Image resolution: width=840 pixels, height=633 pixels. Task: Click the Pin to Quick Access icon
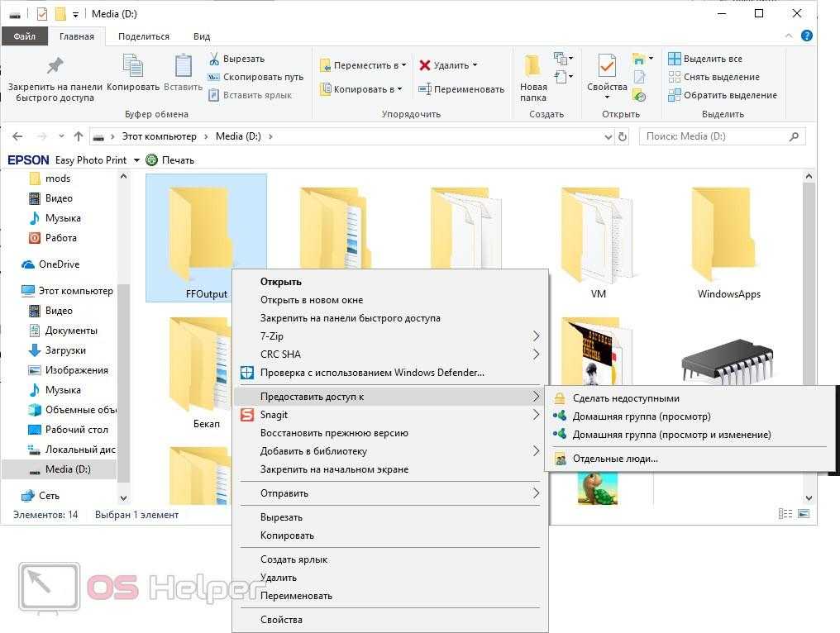[x=55, y=66]
